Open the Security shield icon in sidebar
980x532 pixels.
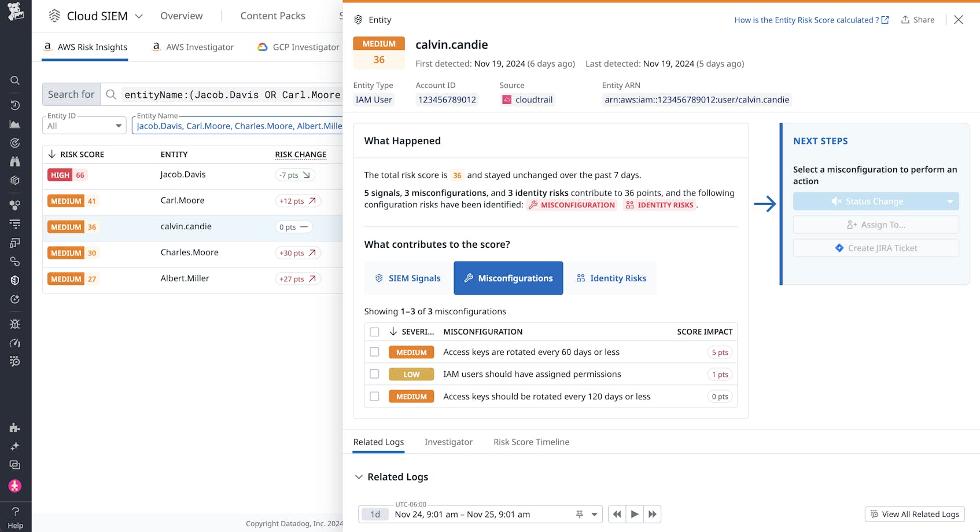point(15,280)
